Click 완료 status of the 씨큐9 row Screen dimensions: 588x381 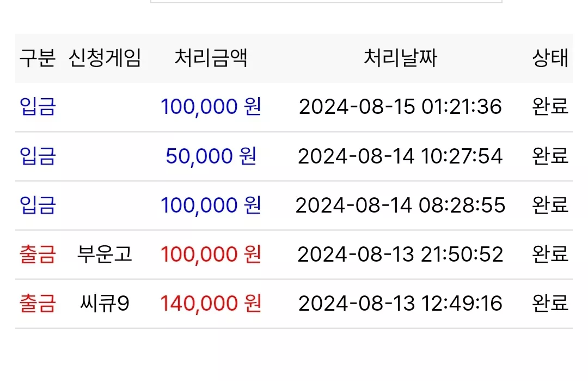(x=550, y=303)
